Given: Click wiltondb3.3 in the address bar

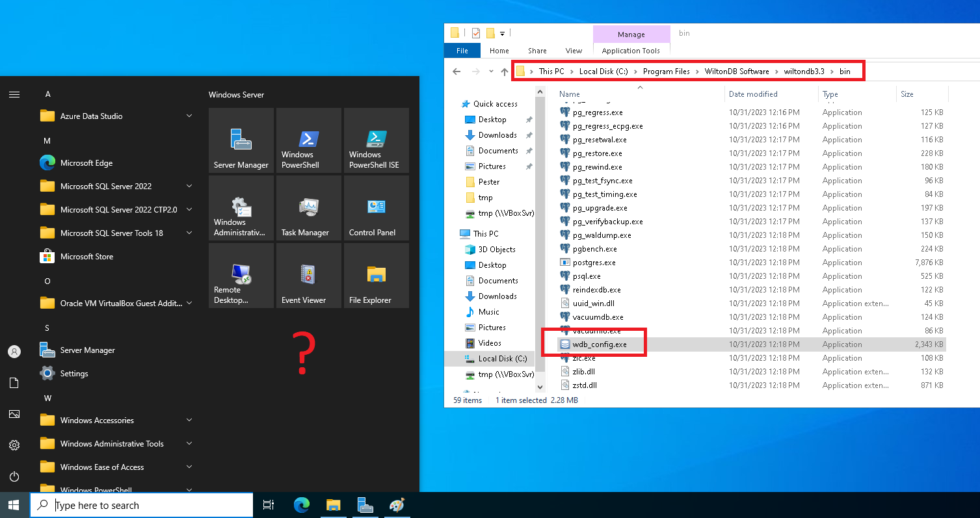Looking at the screenshot, I should pyautogui.click(x=804, y=71).
